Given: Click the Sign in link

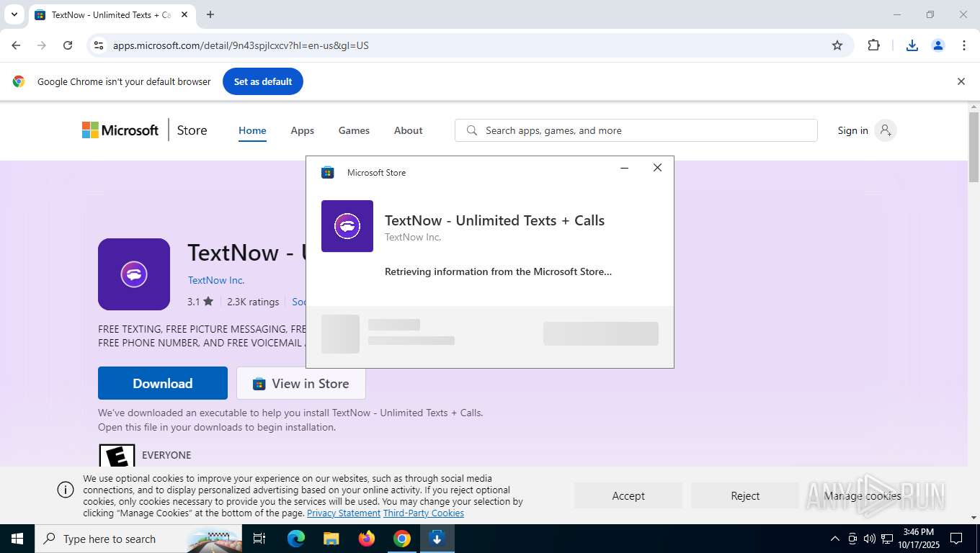Looking at the screenshot, I should click(x=852, y=130).
